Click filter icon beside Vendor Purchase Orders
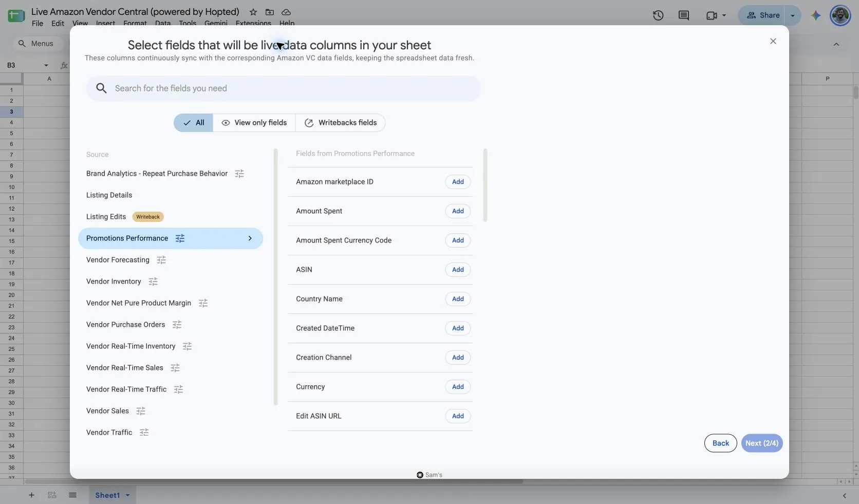This screenshot has height=504, width=859. [177, 325]
